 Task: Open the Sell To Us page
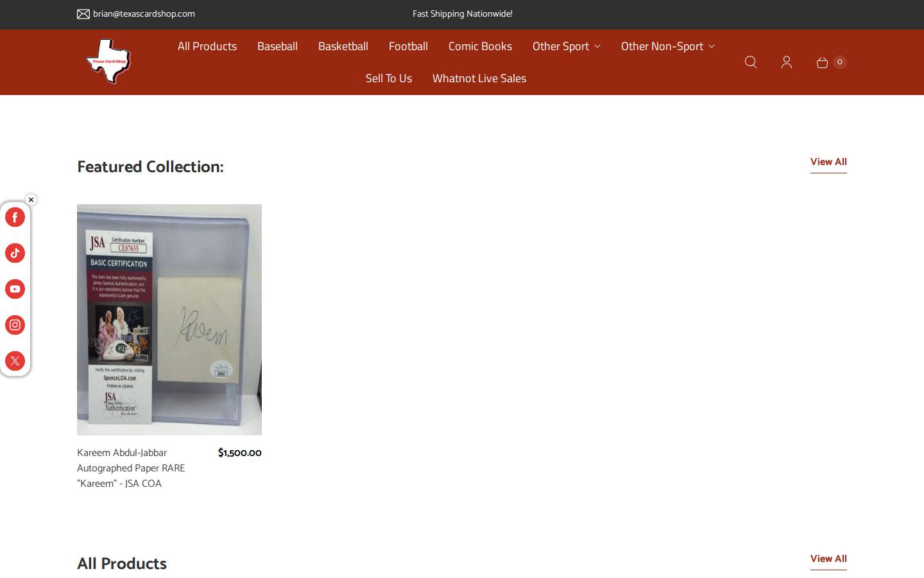(389, 78)
